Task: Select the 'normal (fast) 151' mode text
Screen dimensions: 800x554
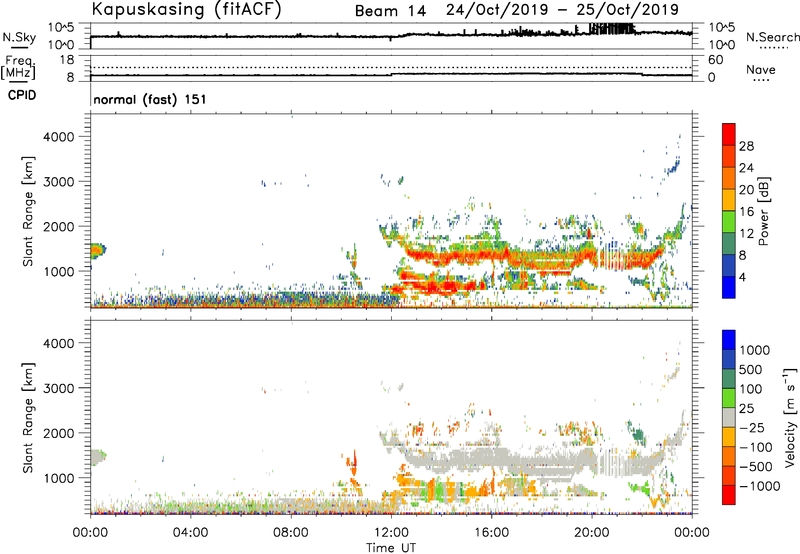Action: pyautogui.click(x=150, y=99)
